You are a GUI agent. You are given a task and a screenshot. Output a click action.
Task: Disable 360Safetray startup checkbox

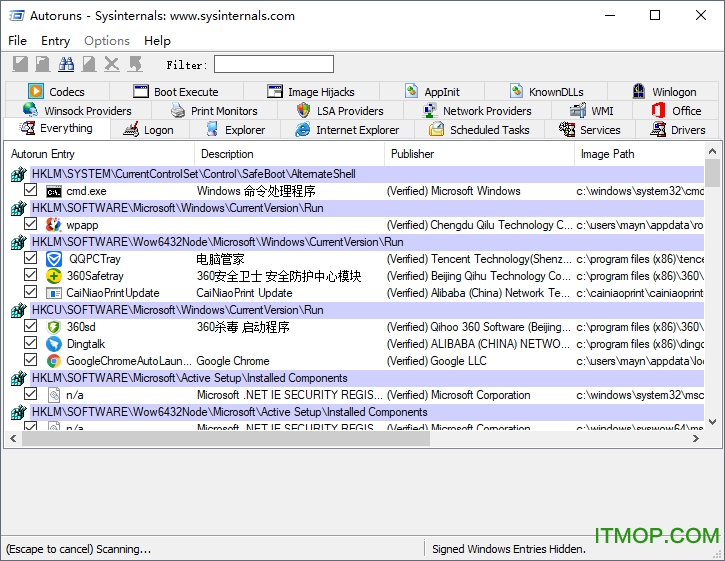(x=31, y=275)
